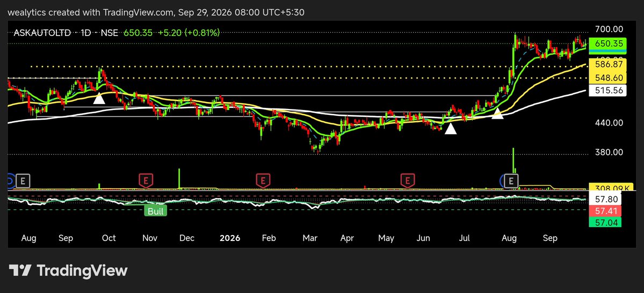Click the yellow 548.60 price label
644x293 pixels.
pos(608,78)
